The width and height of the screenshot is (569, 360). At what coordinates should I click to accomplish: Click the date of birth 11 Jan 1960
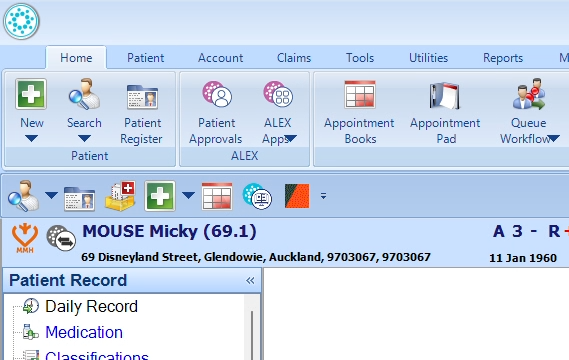pos(523,258)
